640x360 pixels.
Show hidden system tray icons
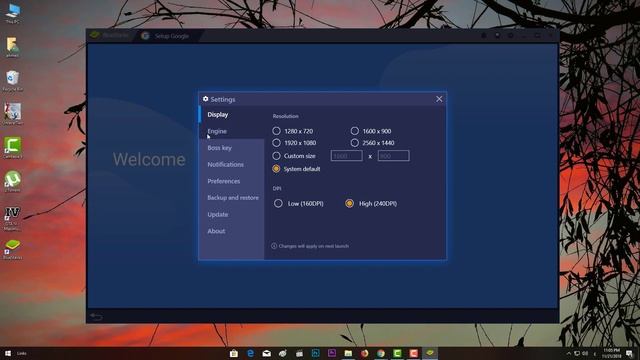pos(569,353)
